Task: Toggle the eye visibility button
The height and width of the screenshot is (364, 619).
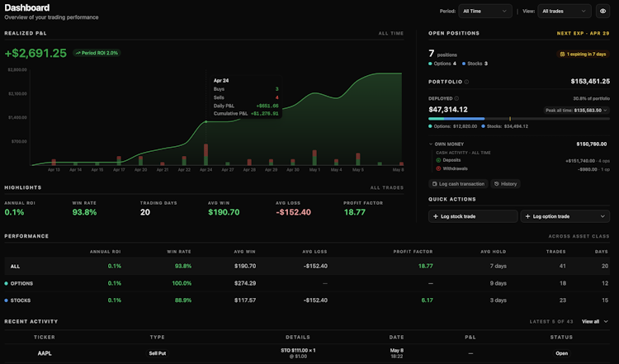Action: coord(602,11)
